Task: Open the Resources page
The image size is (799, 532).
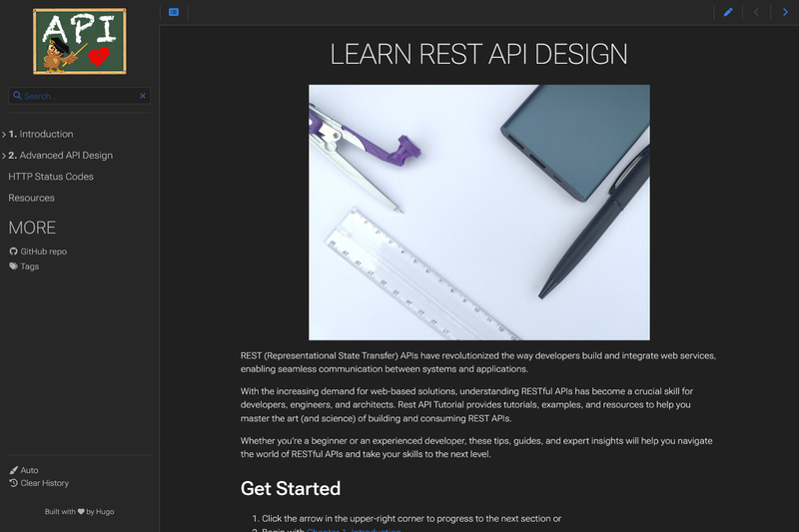Action: (32, 198)
